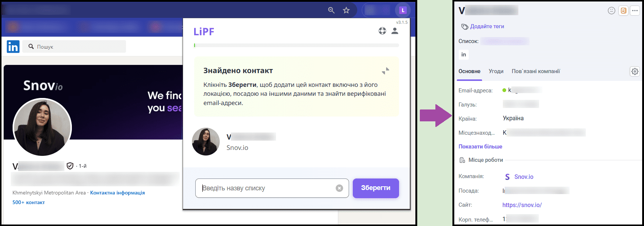Click the LiPF logo text
644x226 pixels.
[204, 32]
